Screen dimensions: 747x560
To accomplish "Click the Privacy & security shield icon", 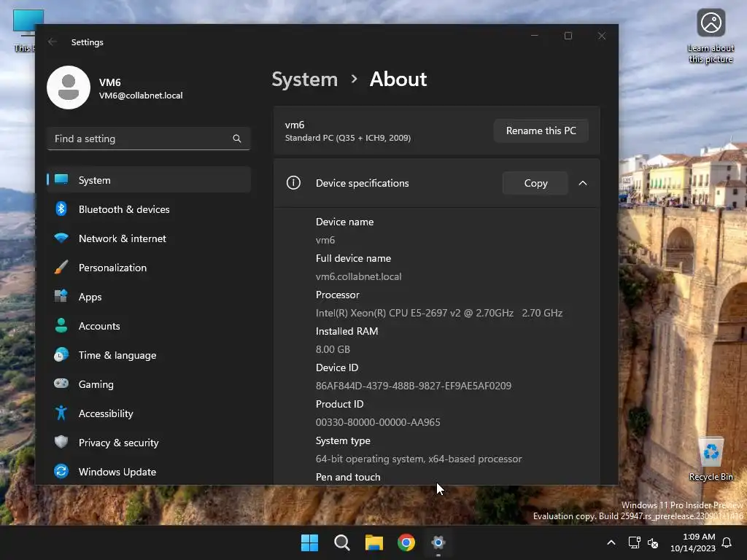I will pyautogui.click(x=61, y=442).
